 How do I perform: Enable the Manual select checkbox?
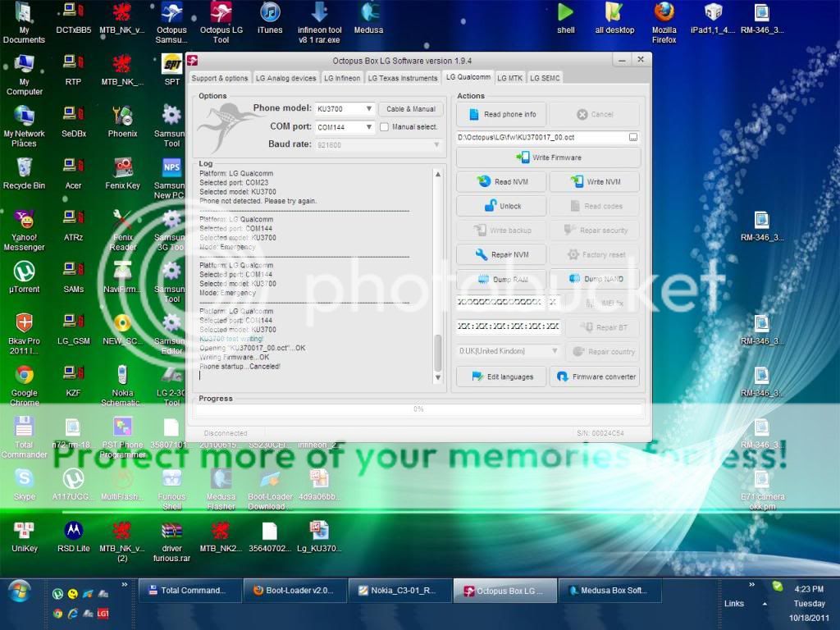[384, 127]
